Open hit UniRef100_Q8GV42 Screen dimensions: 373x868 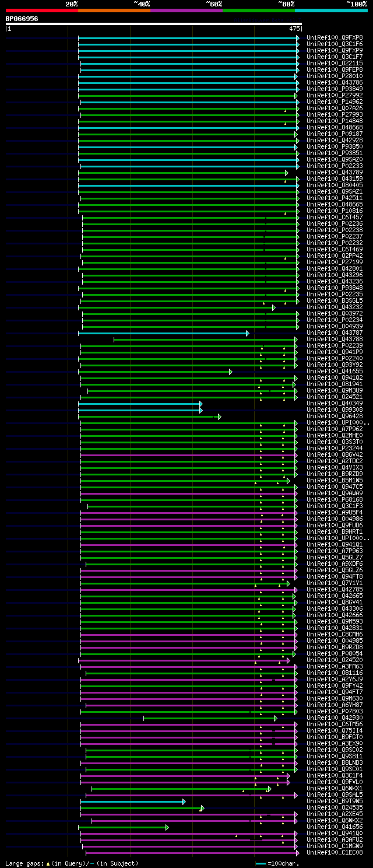point(335,455)
